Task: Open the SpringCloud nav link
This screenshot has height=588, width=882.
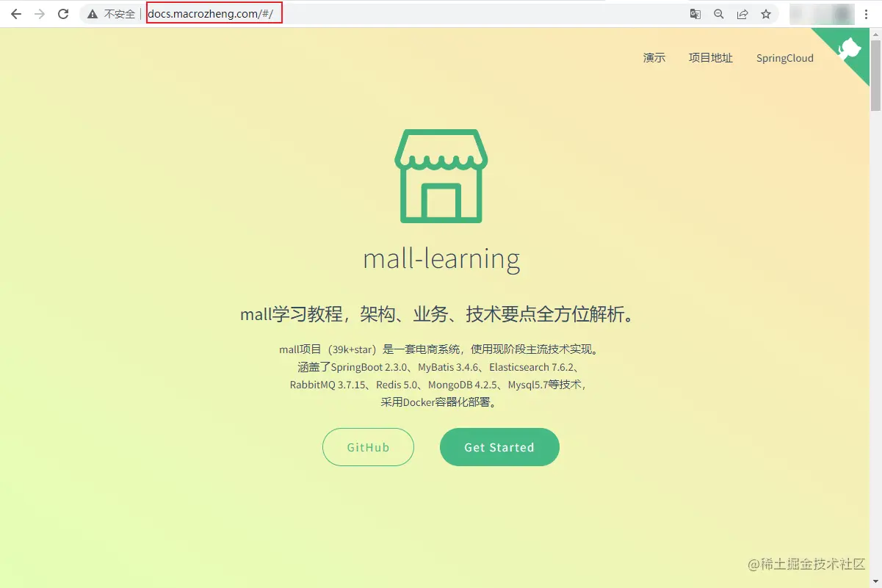Action: [x=785, y=58]
